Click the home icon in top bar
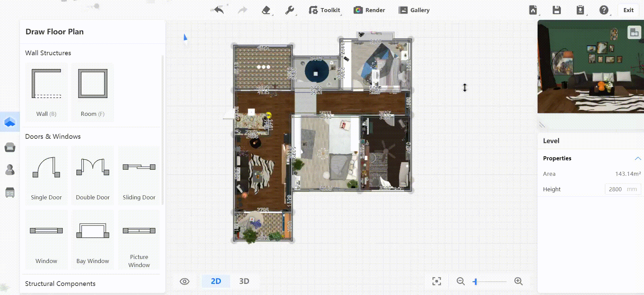The height and width of the screenshot is (295, 644). pyautogui.click(x=533, y=10)
